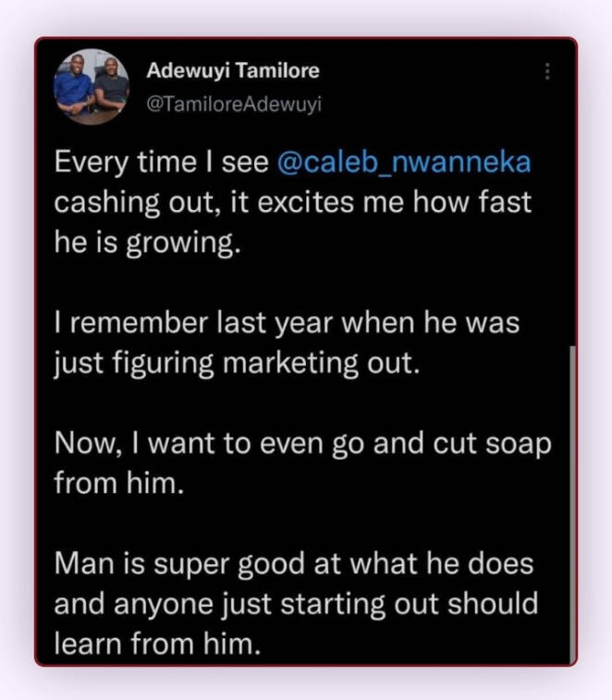The width and height of the screenshot is (612, 700).
Task: Open the Adewuyi Tamilore display name
Action: tap(233, 71)
